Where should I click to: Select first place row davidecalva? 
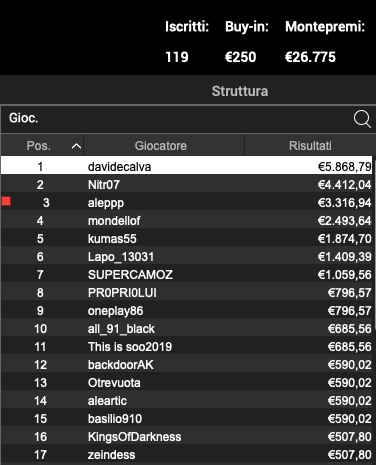point(187,166)
